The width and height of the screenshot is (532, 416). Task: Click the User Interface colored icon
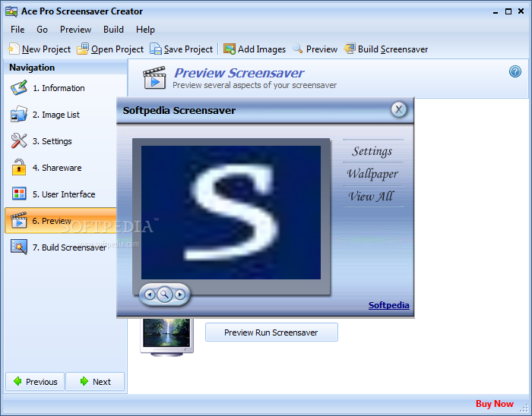[x=19, y=194]
